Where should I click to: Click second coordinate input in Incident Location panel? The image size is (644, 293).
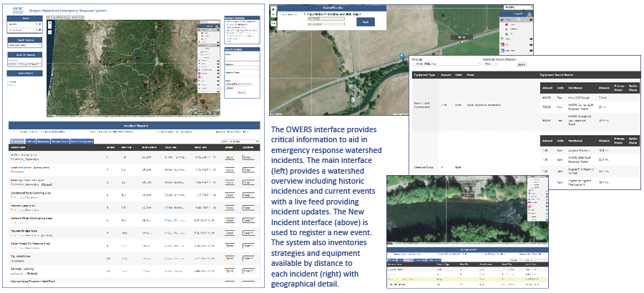pyautogui.click(x=326, y=24)
